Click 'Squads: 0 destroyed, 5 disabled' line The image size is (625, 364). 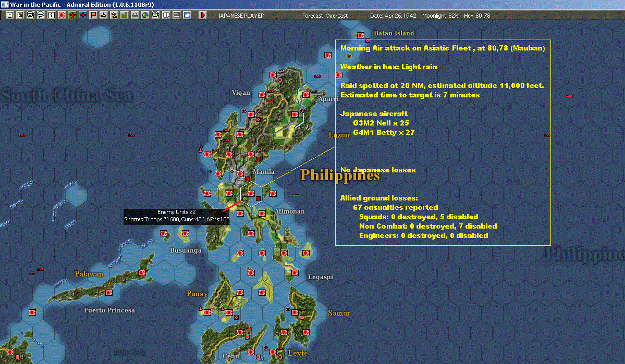(419, 217)
